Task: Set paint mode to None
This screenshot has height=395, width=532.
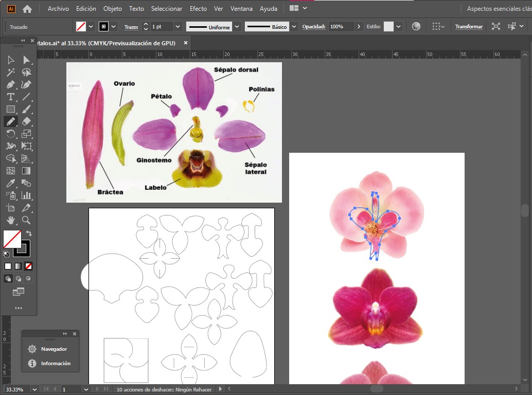Action: click(28, 266)
